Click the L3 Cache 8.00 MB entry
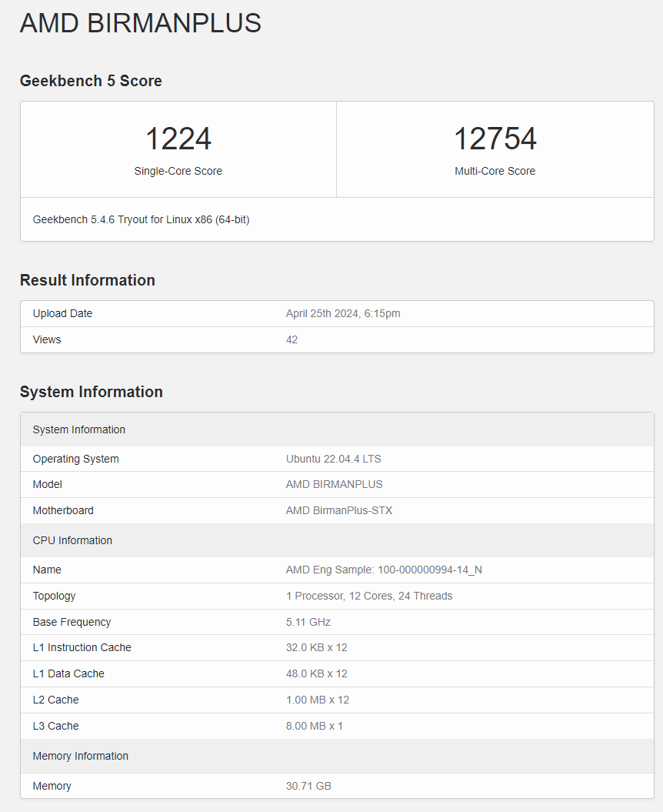 [x=313, y=726]
